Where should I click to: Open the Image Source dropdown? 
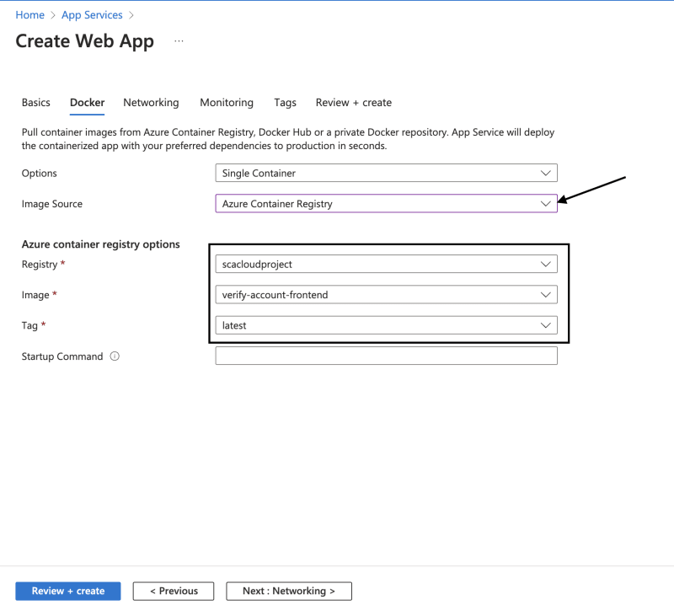(x=387, y=203)
